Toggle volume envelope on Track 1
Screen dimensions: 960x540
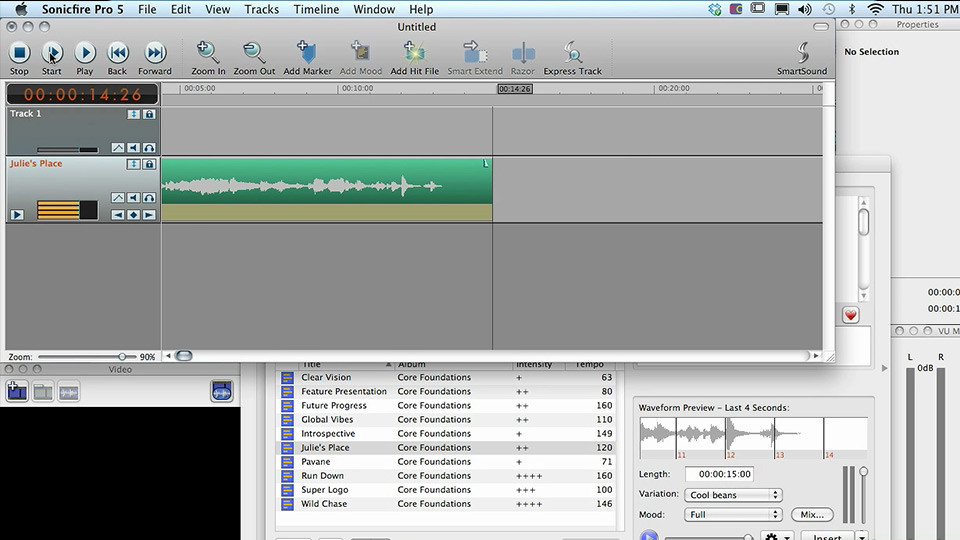tap(118, 148)
